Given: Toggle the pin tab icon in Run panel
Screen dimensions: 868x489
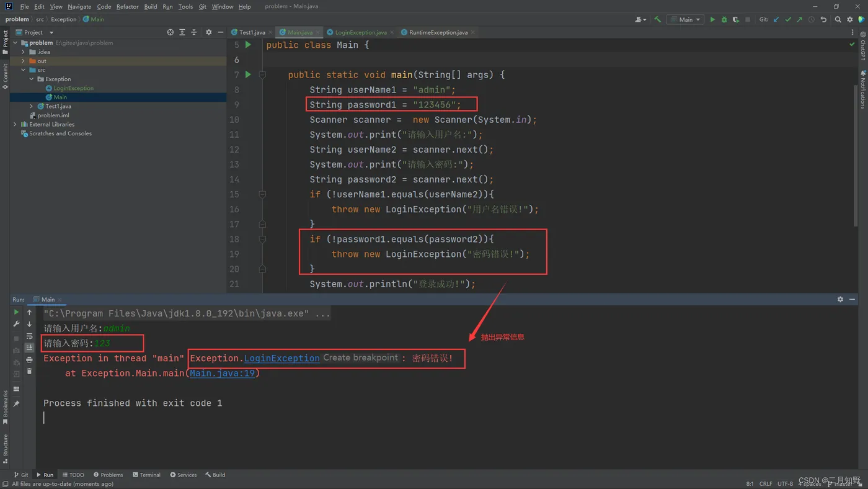Looking at the screenshot, I should click(x=17, y=404).
